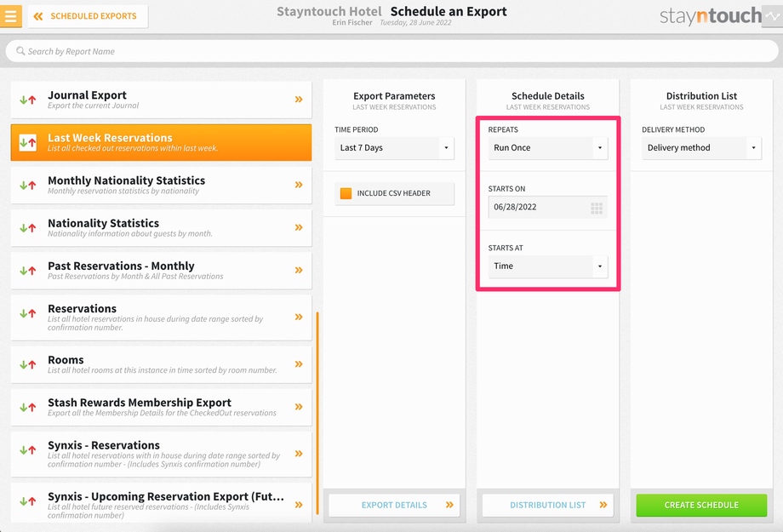Click the green Create Schedule button

point(701,505)
